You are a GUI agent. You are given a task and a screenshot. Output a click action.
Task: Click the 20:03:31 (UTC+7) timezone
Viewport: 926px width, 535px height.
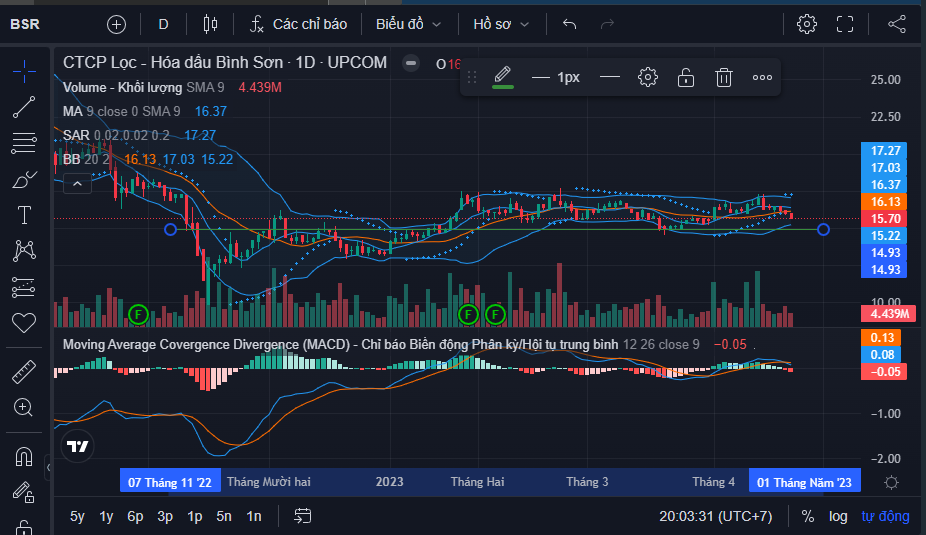click(716, 516)
